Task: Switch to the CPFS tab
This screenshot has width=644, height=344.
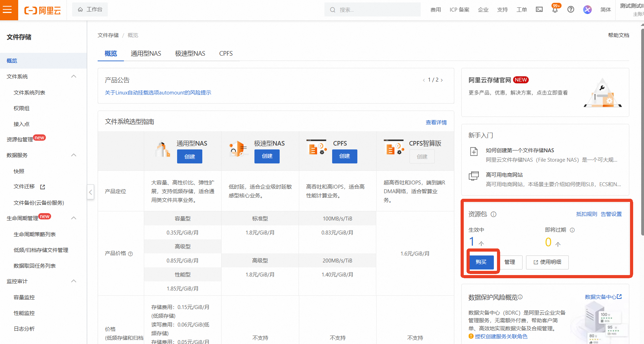Action: [226, 54]
